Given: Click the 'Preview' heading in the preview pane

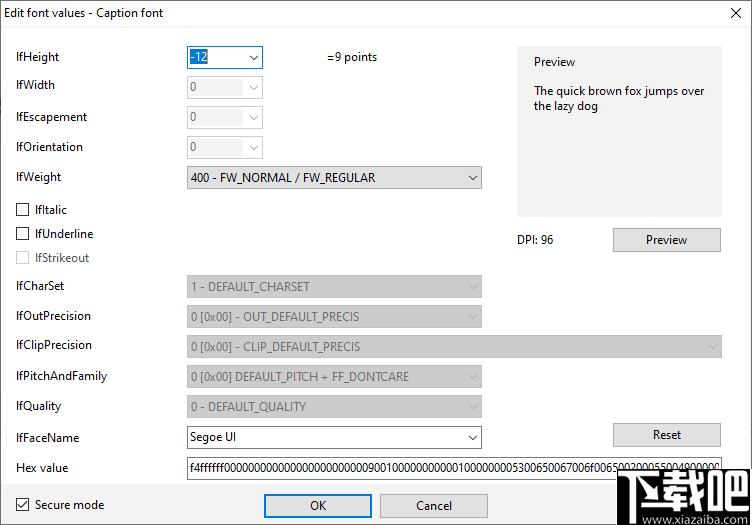Looking at the screenshot, I should coord(554,62).
